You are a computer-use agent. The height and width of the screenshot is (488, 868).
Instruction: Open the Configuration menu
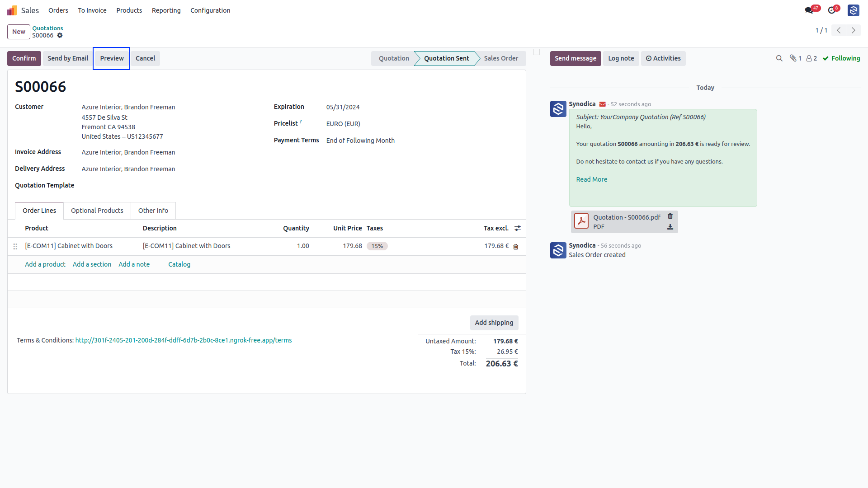click(210, 10)
